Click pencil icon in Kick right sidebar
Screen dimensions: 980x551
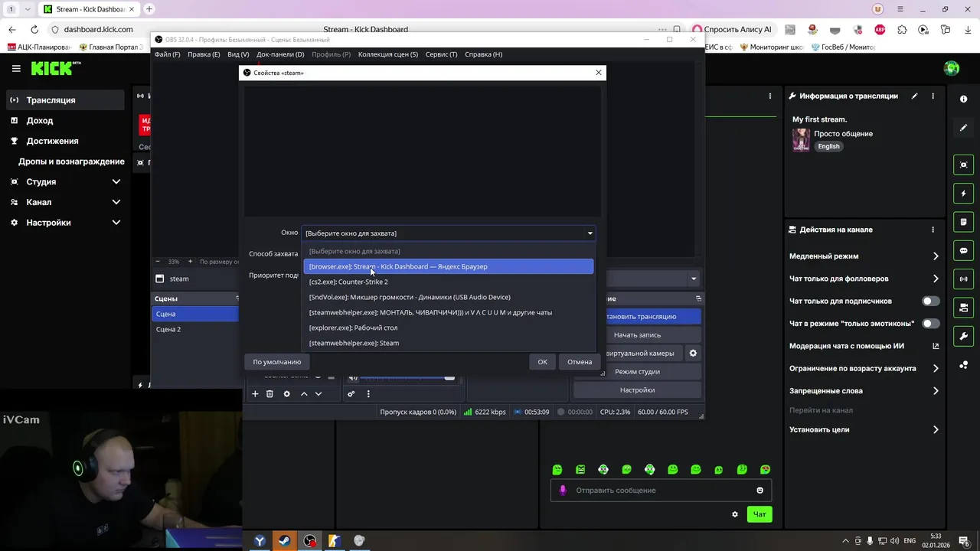pos(963,128)
